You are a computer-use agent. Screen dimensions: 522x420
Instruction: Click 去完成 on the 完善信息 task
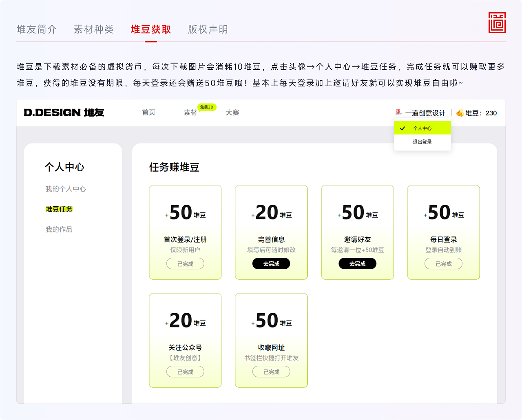pyautogui.click(x=271, y=263)
